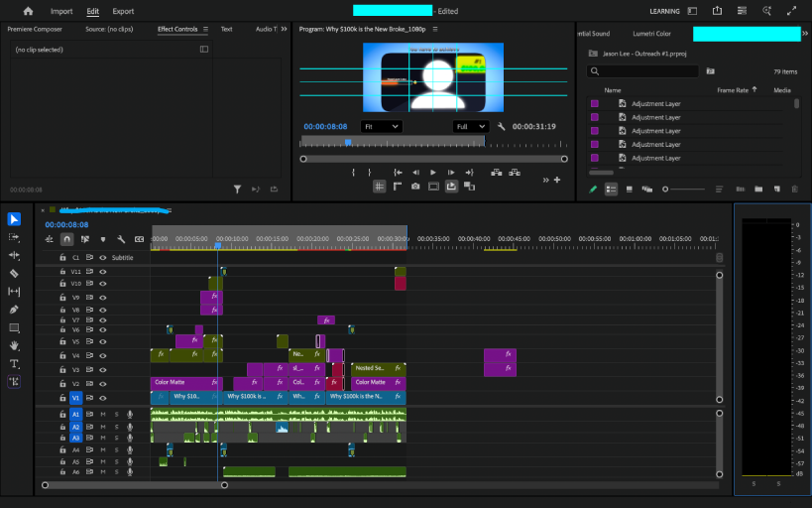Screen dimensions: 812x508
Task: Select the Ripple Edit tool
Action: pyautogui.click(x=14, y=255)
